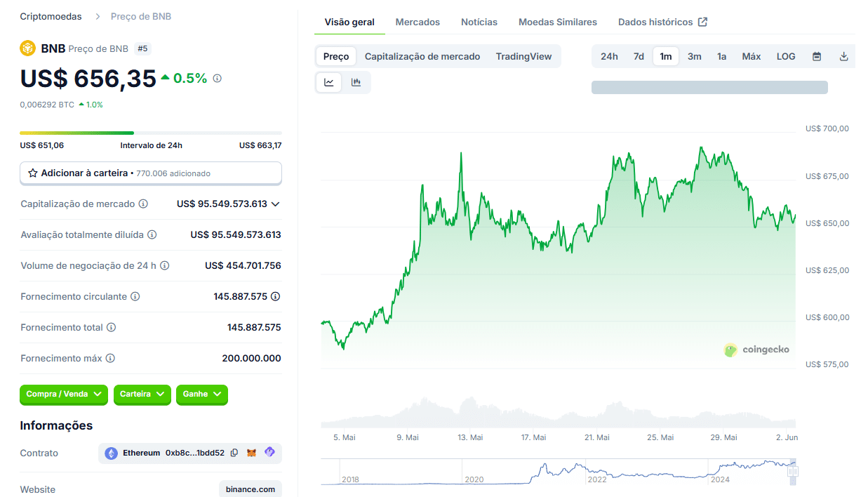The width and height of the screenshot is (868, 497).
Task: Click the fully diluted valuation value
Action: click(x=236, y=234)
